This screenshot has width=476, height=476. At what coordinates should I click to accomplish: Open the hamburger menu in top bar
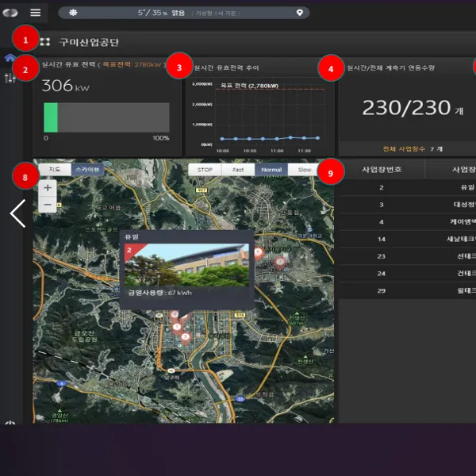35,13
